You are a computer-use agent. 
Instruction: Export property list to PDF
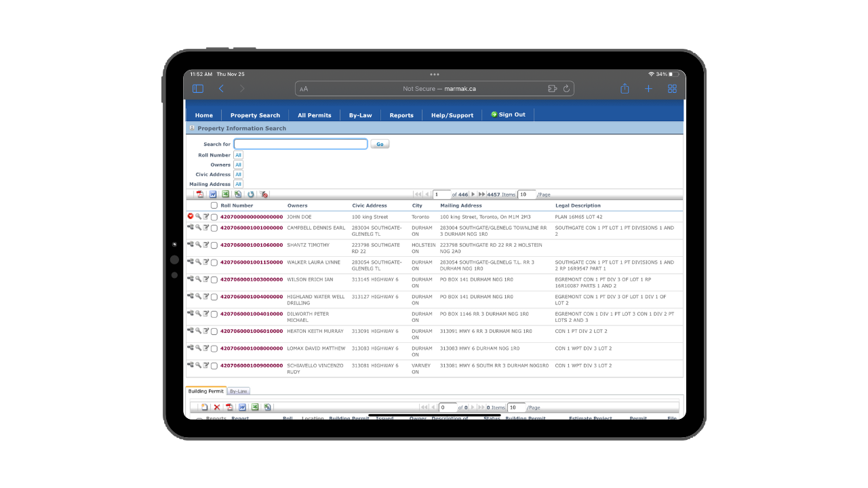point(200,195)
